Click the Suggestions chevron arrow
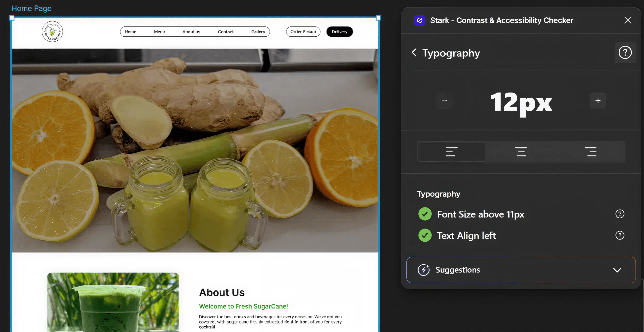Image resolution: width=644 pixels, height=332 pixels. pyautogui.click(x=617, y=270)
